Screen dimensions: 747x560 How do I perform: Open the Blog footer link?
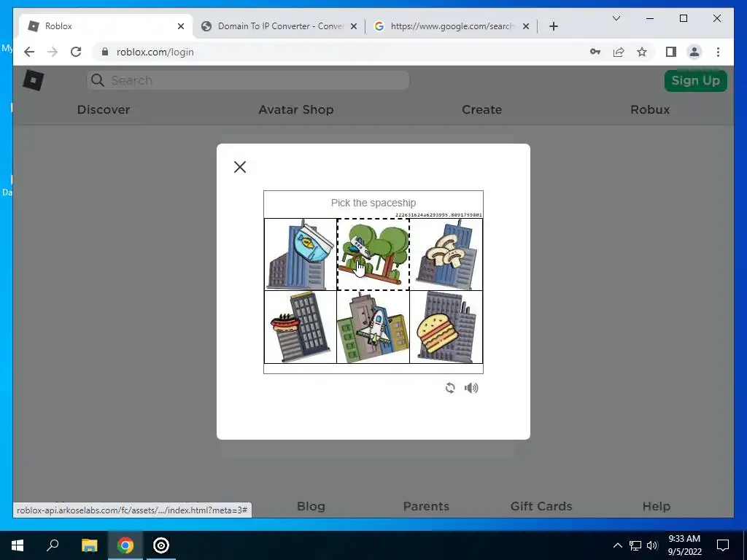click(311, 506)
